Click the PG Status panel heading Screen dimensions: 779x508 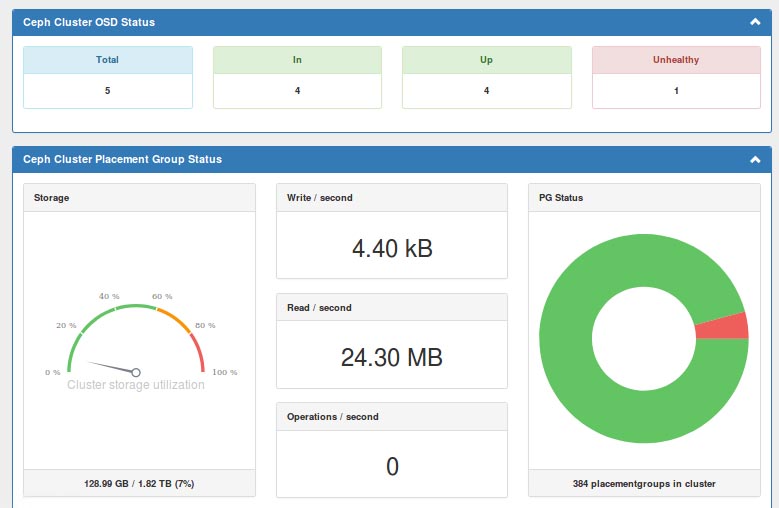coord(561,198)
